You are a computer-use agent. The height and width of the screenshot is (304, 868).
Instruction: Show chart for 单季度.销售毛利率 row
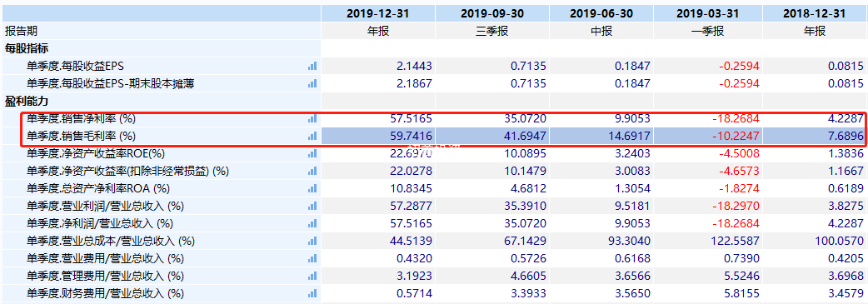pos(312,136)
